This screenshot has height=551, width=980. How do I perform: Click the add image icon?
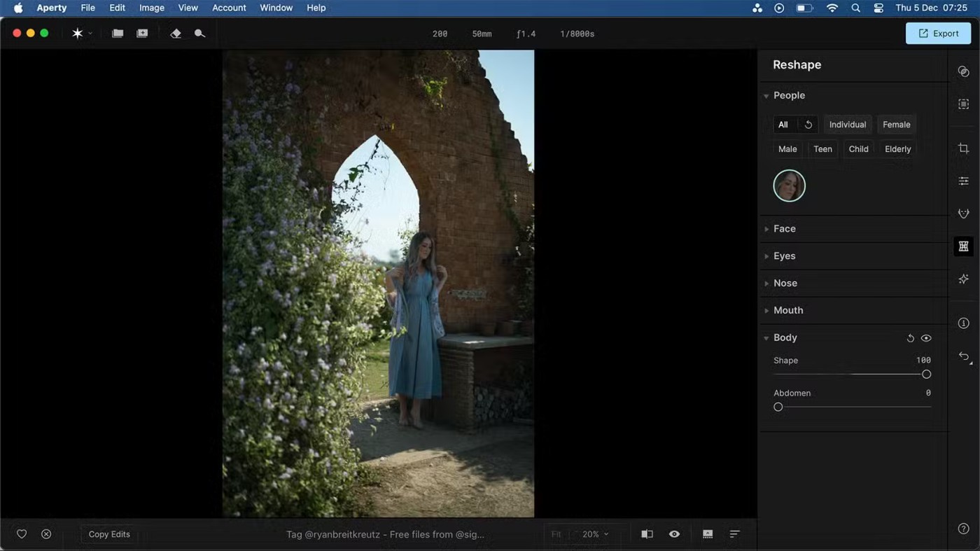point(142,34)
